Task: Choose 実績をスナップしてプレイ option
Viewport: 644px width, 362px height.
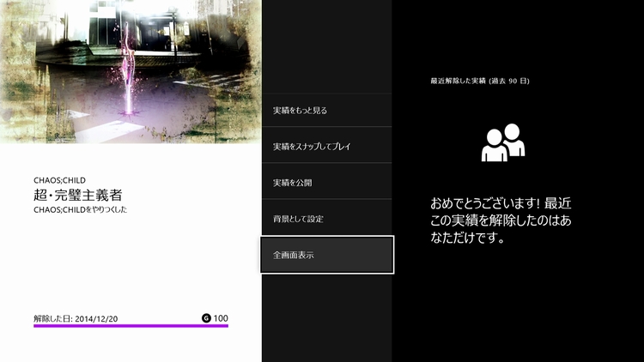Action: (326, 146)
